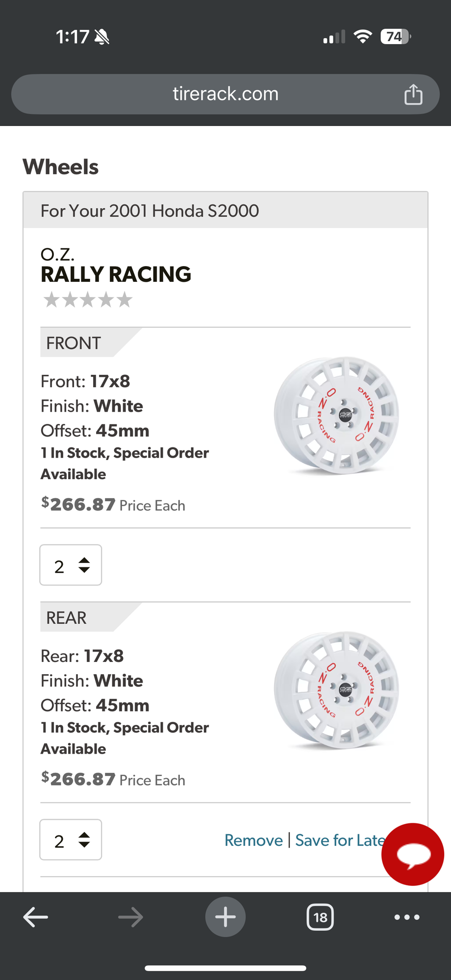Tap the share icon in address bar
This screenshot has height=980, width=451.
click(413, 94)
